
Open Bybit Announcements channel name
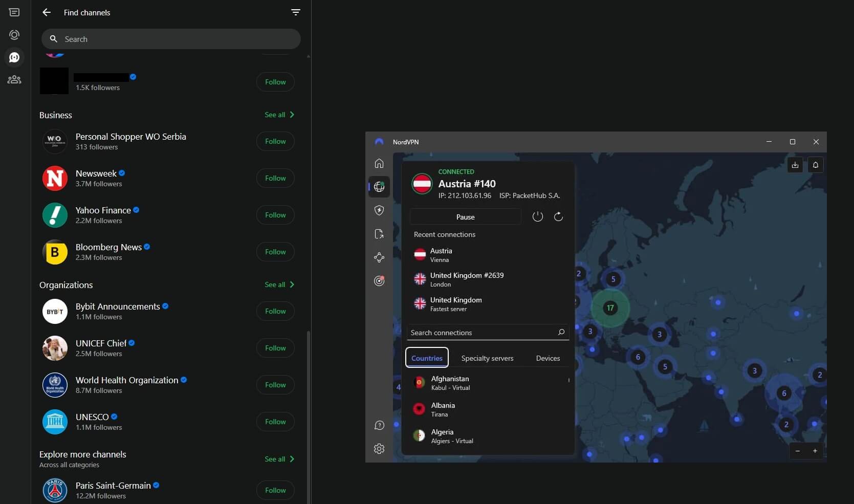tap(118, 306)
